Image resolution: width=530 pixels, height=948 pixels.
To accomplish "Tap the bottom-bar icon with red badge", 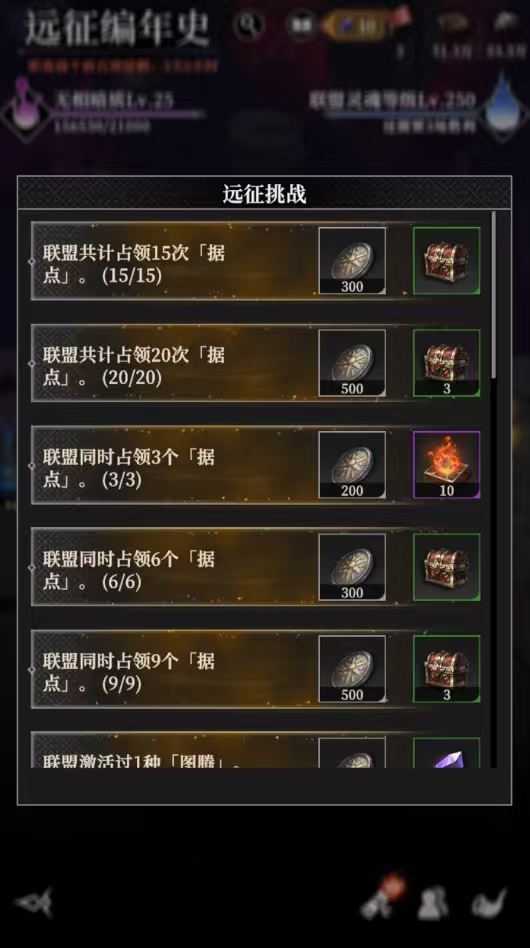I will pos(381,898).
